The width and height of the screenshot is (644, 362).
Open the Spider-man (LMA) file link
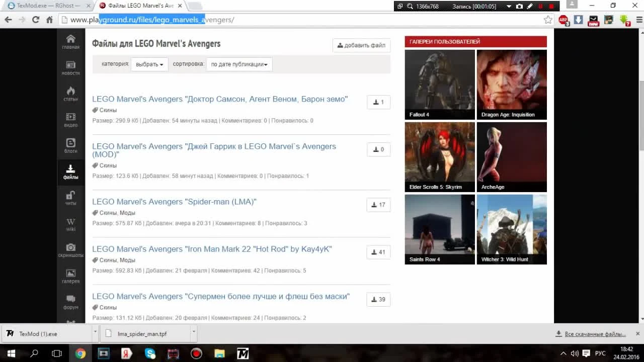(174, 202)
